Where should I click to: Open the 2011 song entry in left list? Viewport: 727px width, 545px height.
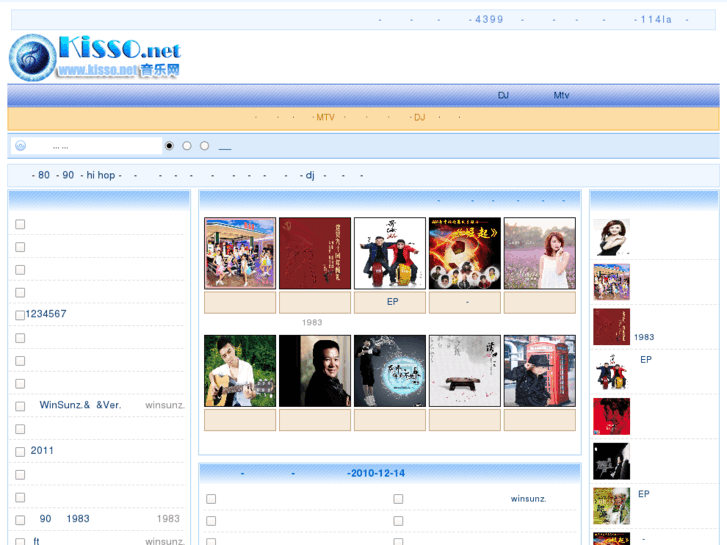coord(42,450)
